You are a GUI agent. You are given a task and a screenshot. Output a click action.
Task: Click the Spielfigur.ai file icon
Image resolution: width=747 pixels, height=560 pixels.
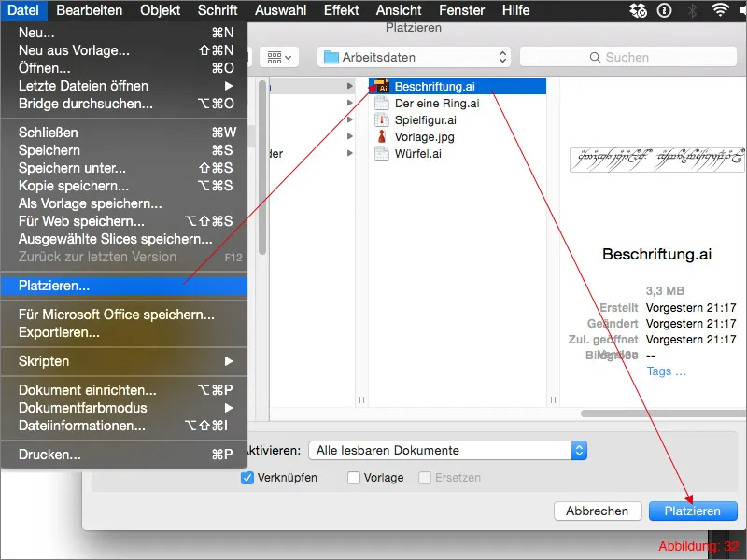tap(382, 120)
